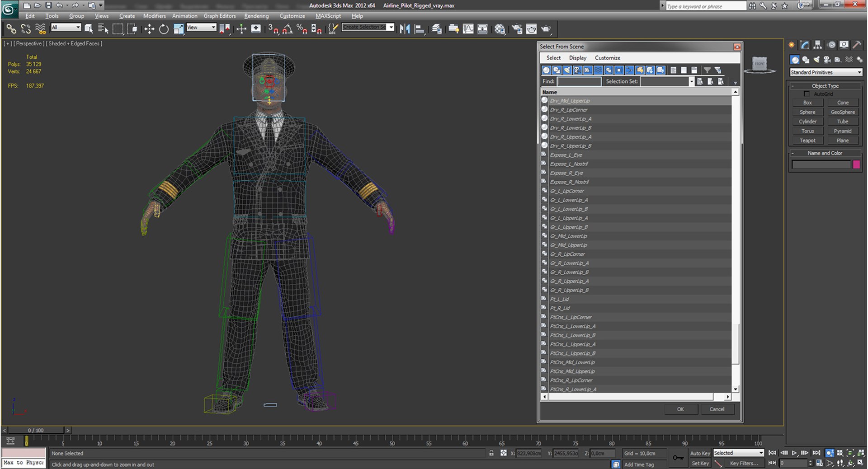Click the Play Animation button
This screenshot has width=868, height=469.
pyautogui.click(x=794, y=453)
